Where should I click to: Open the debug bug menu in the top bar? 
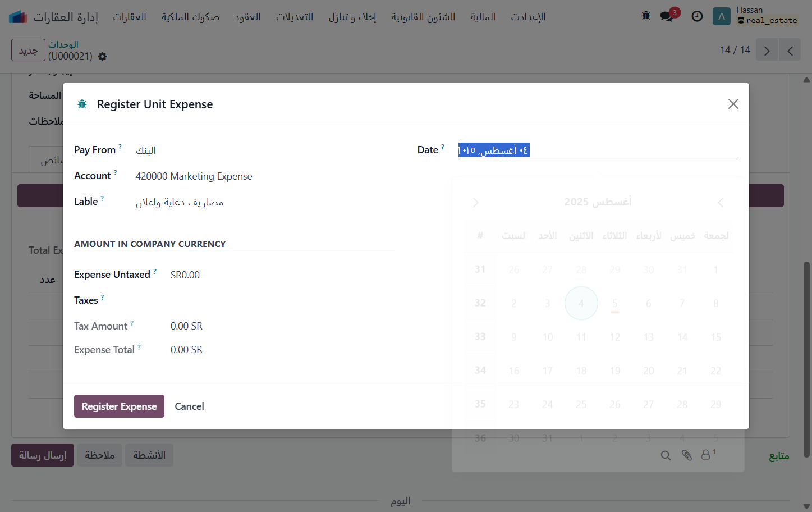pyautogui.click(x=646, y=16)
